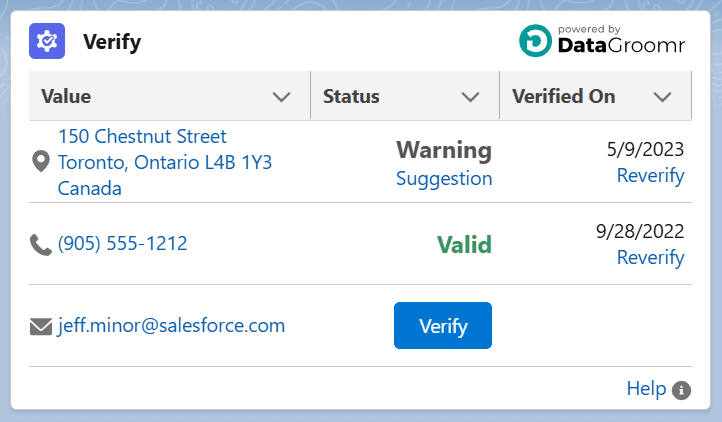This screenshot has width=722, height=422.
Task: Expand the Status column chevron menu
Action: point(470,97)
